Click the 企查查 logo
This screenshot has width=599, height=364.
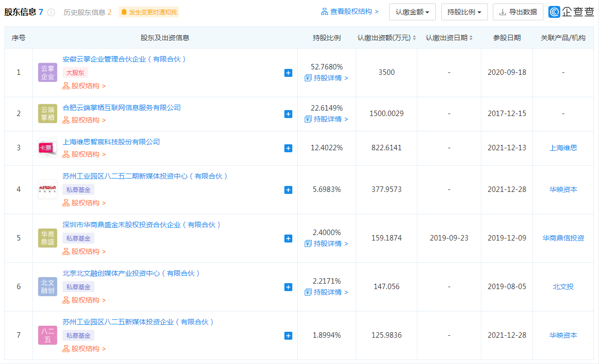pos(571,12)
